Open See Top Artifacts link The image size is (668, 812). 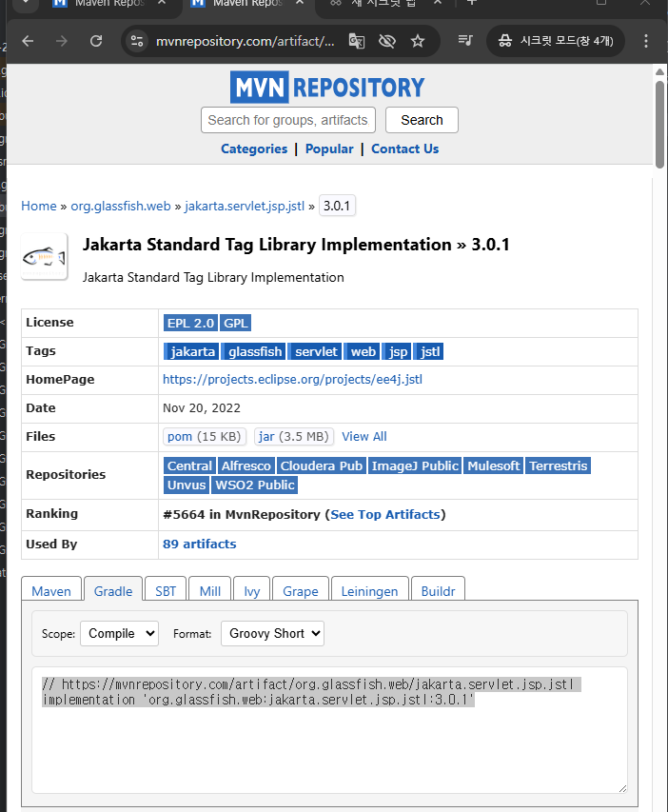[385, 515]
